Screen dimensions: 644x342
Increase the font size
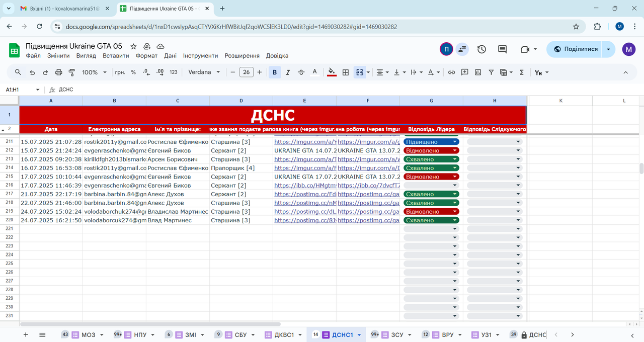point(260,72)
